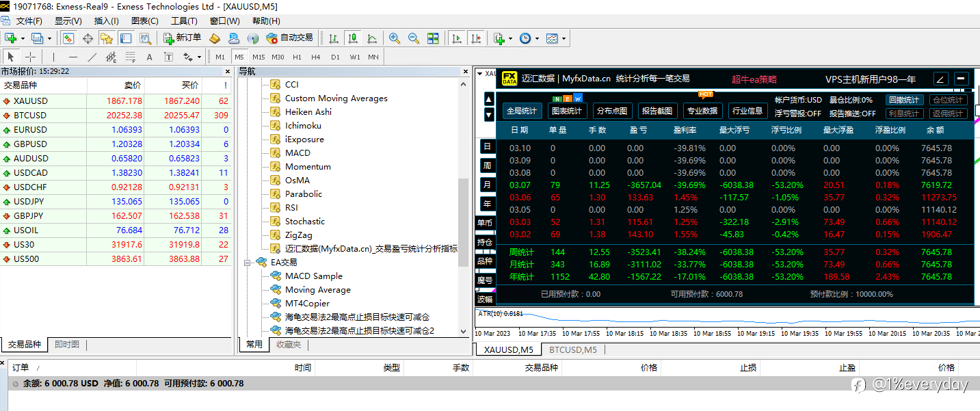The image size is (980, 411).
Task: Toggle 自动交易 auto trading
Action: [290, 38]
